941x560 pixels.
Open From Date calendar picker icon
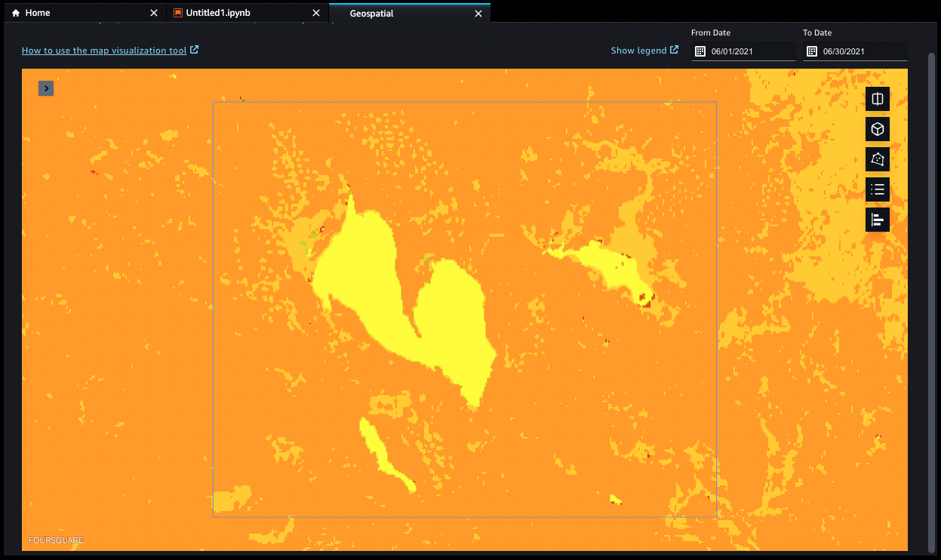(x=700, y=51)
